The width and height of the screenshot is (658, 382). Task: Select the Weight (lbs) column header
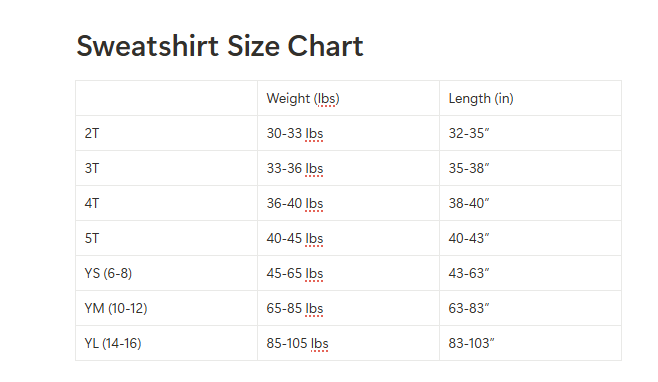point(348,98)
